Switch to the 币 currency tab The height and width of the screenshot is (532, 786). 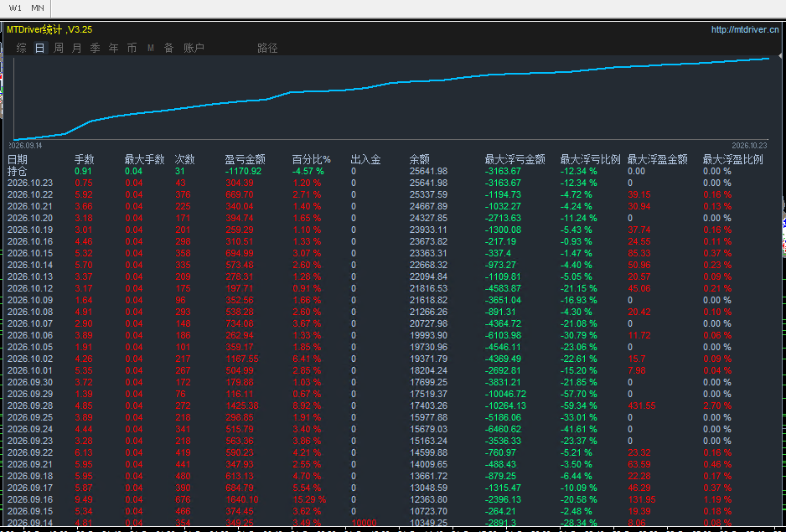[132, 48]
